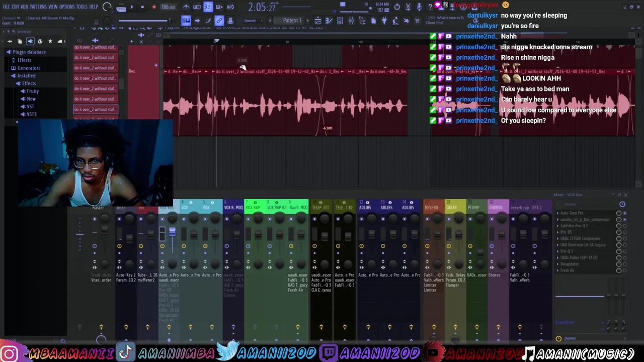Click the shopping cart icon
This screenshot has width=644, height=362.
point(417,21)
